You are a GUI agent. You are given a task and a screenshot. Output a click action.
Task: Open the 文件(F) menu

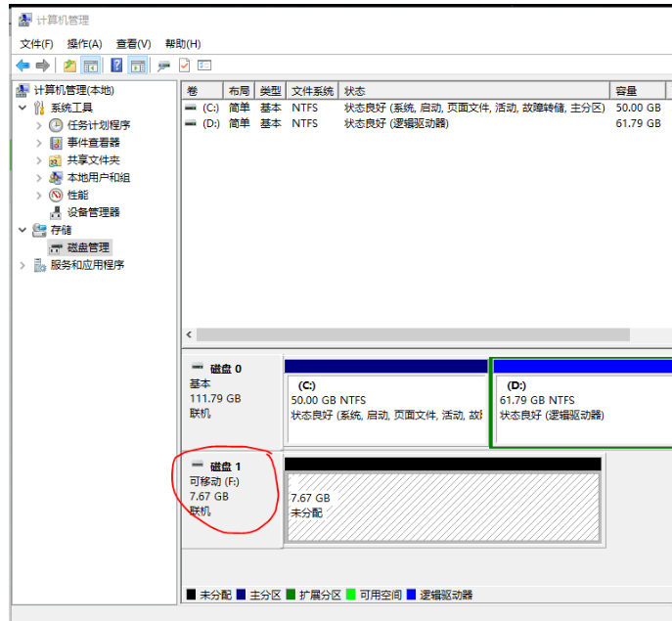(36, 44)
